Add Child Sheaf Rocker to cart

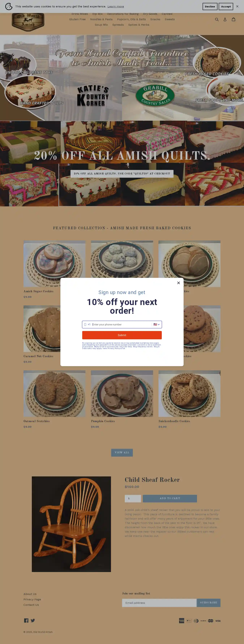pyautogui.click(x=170, y=498)
